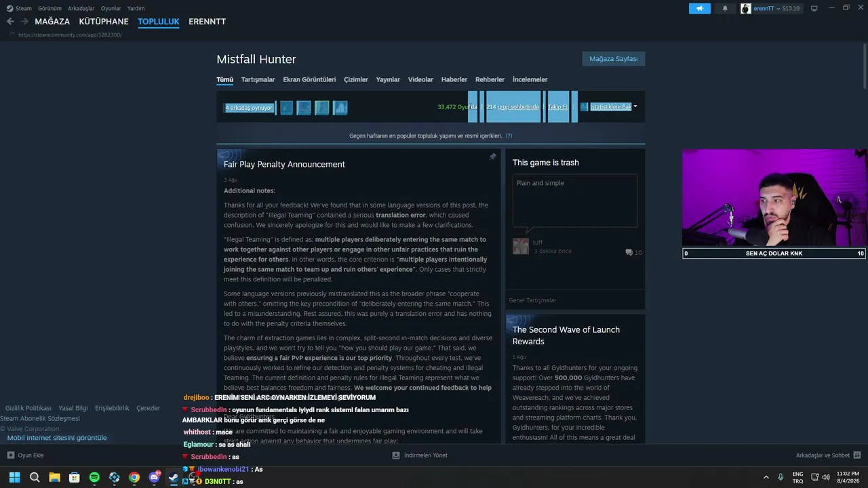Open the 4 arkadaş oynuyor link
The image size is (868, 488).
[249, 108]
